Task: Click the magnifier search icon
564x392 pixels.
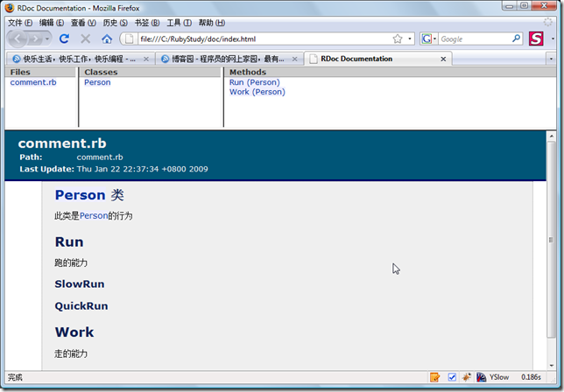Action: pos(516,38)
